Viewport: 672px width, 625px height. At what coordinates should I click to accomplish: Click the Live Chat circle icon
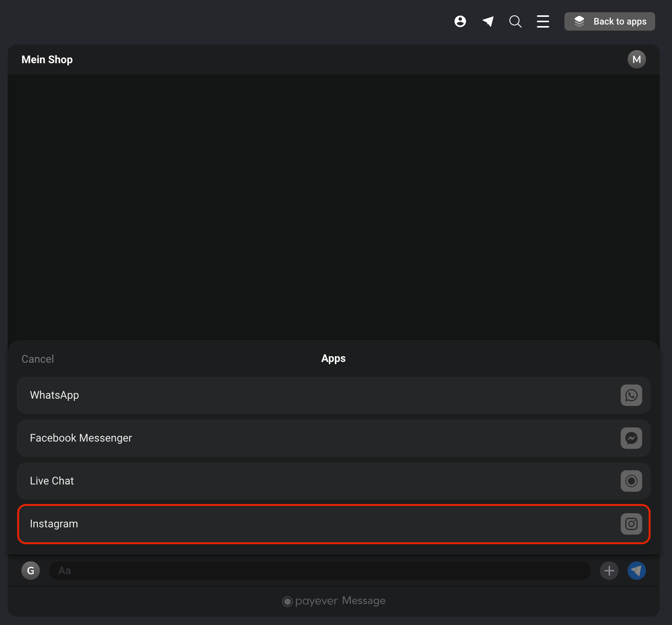tap(631, 481)
